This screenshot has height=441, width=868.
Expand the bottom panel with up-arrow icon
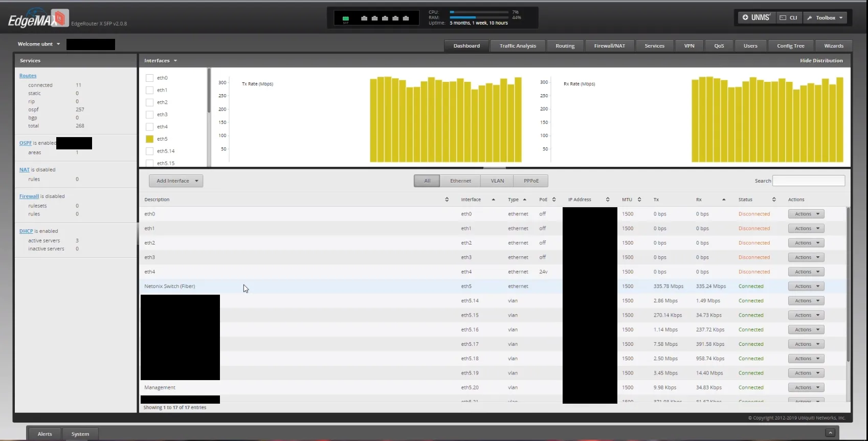click(x=830, y=433)
